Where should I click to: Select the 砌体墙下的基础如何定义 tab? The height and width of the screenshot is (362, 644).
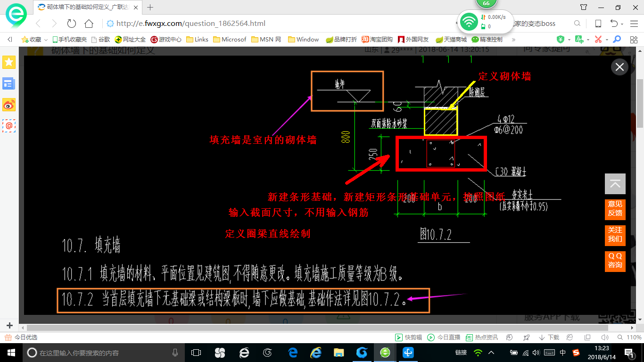click(88, 7)
